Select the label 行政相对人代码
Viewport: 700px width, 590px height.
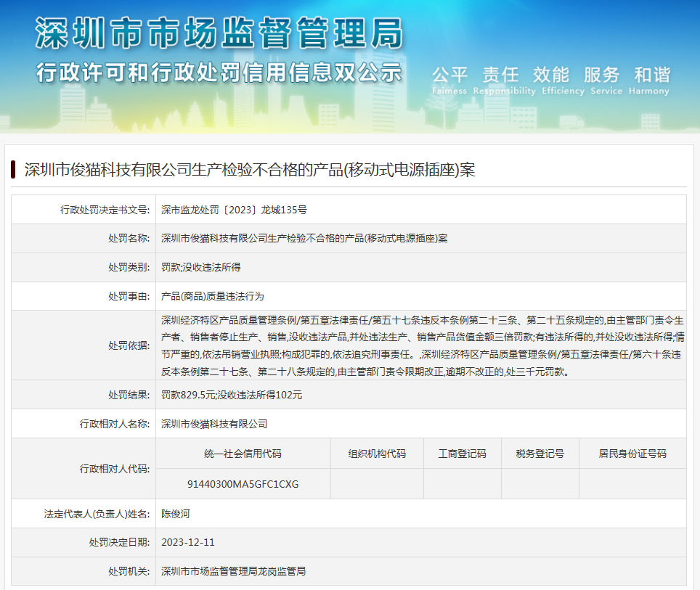(115, 469)
